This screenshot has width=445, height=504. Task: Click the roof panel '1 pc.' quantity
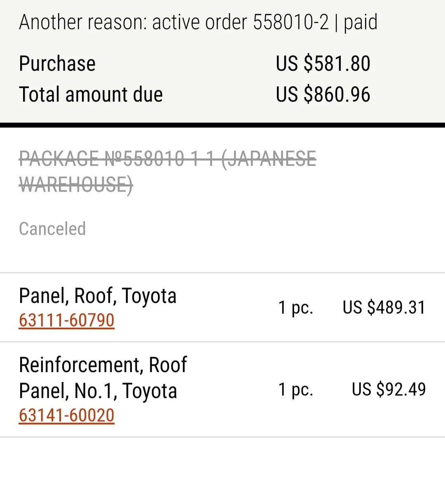coord(295,308)
